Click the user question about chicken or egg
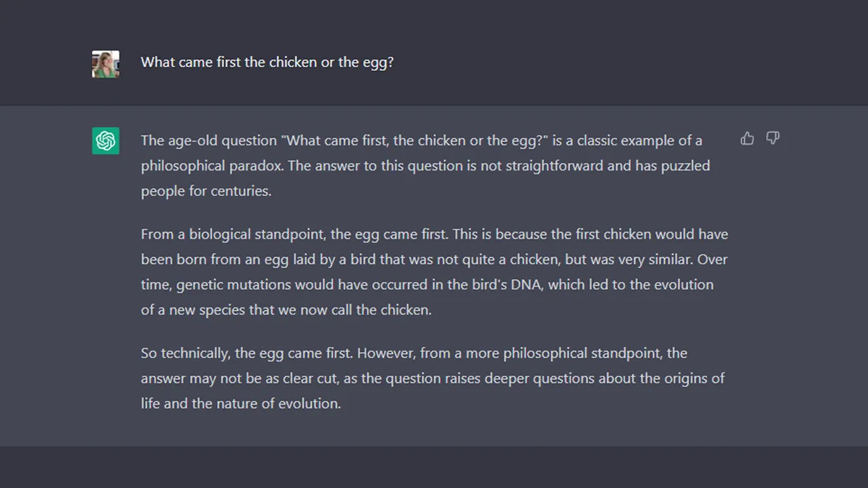868x488 pixels. click(267, 62)
